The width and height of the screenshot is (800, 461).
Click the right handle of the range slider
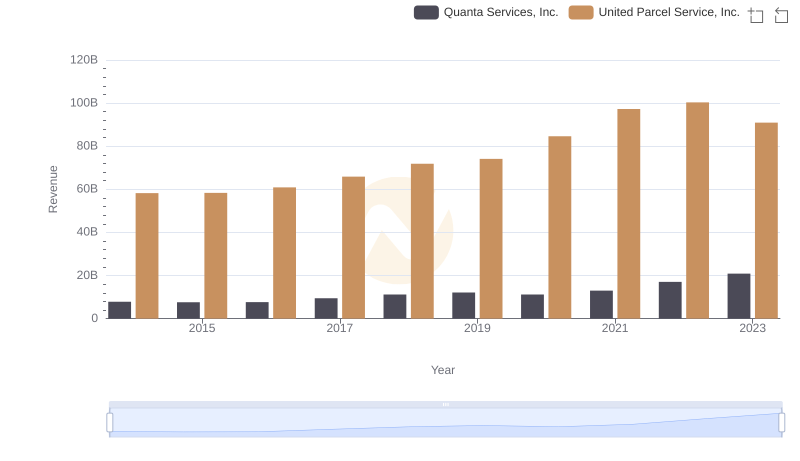[782, 423]
